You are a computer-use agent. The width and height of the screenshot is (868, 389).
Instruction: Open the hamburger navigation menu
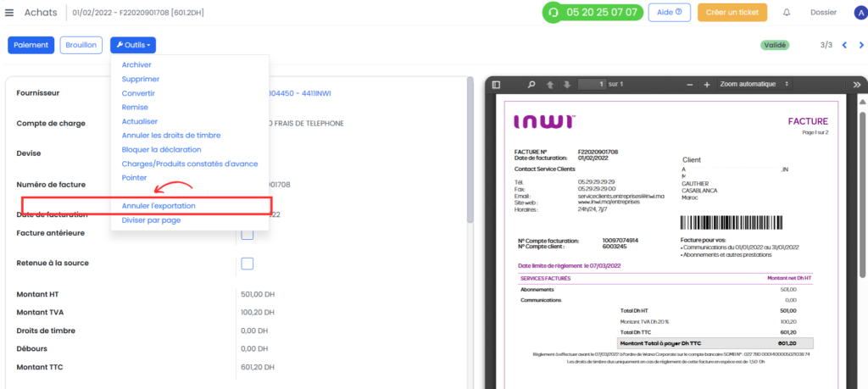coord(8,12)
